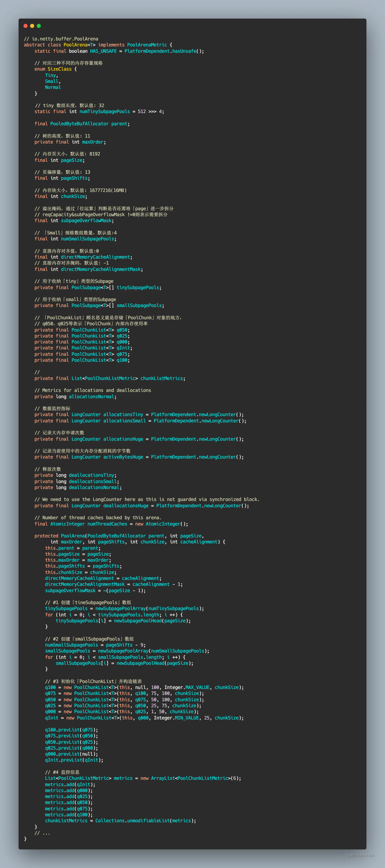385x868 pixels.
Task: Select the 'q100.prevList(q075);' statement
Action: pyautogui.click(x=71, y=730)
